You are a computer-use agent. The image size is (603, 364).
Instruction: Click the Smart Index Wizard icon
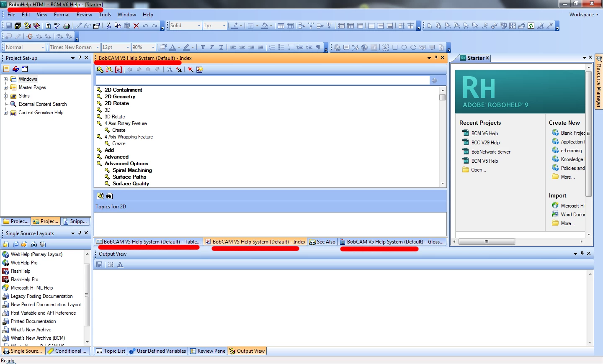click(191, 69)
